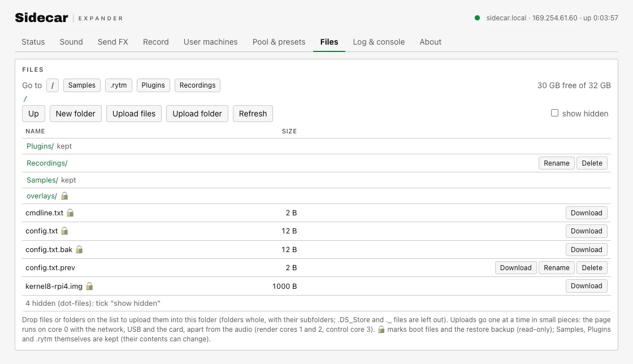Switch to the Sound tab
Viewport: 633px width, 364px height.
[x=71, y=42]
